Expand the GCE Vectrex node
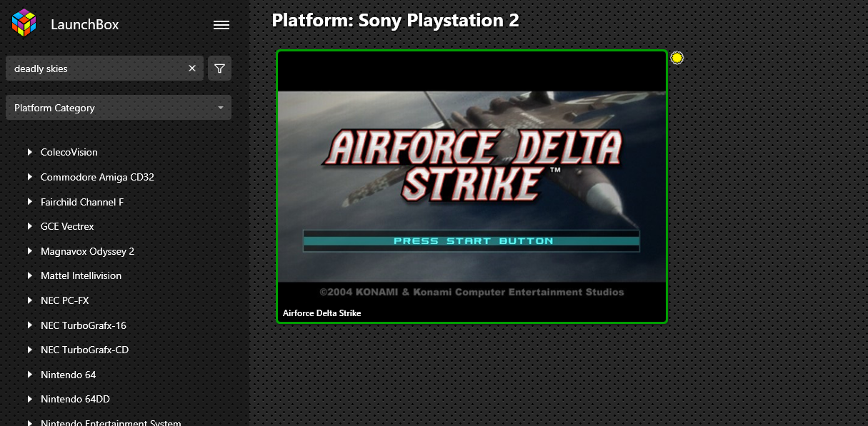This screenshot has width=868, height=426. tap(30, 226)
